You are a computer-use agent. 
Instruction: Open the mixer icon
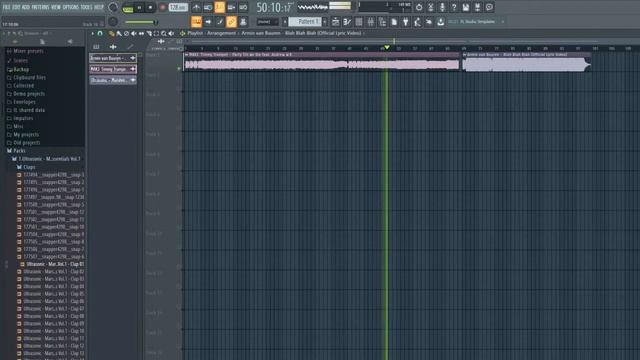[x=371, y=22]
